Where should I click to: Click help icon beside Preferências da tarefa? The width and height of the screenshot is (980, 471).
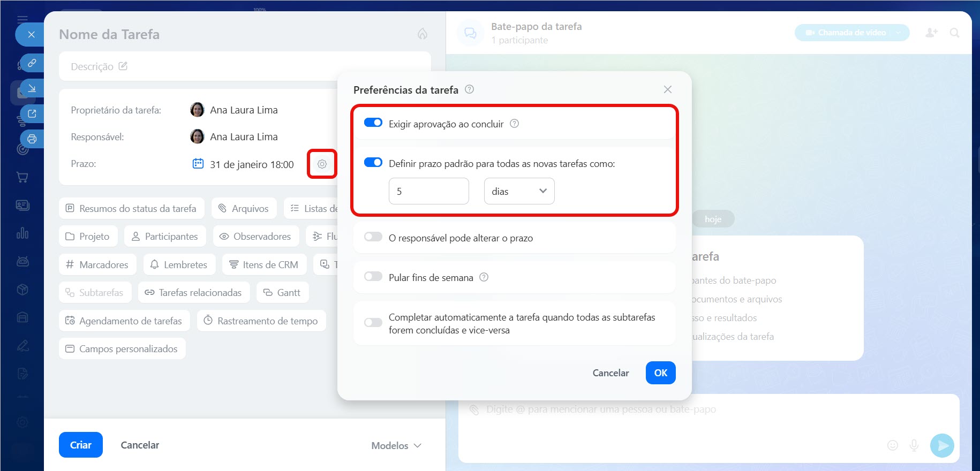tap(469, 89)
